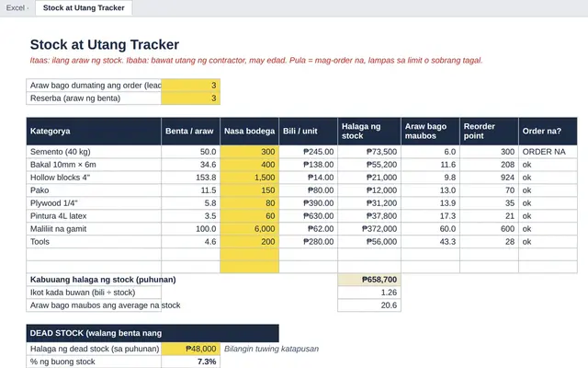Image resolution: width=588 pixels, height=368 pixels.
Task: Click Maliliit stock value ₱372,000
Action: [369, 229]
